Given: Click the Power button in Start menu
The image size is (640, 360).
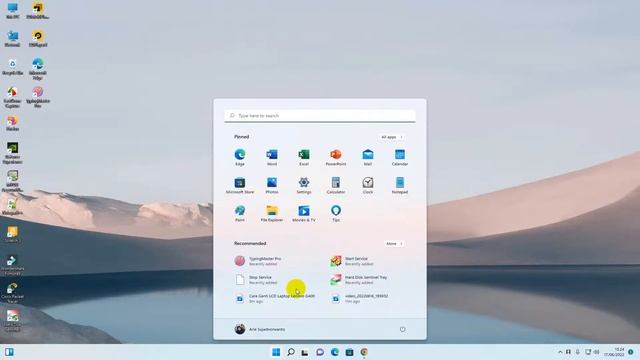Looking at the screenshot, I should pyautogui.click(x=402, y=329).
